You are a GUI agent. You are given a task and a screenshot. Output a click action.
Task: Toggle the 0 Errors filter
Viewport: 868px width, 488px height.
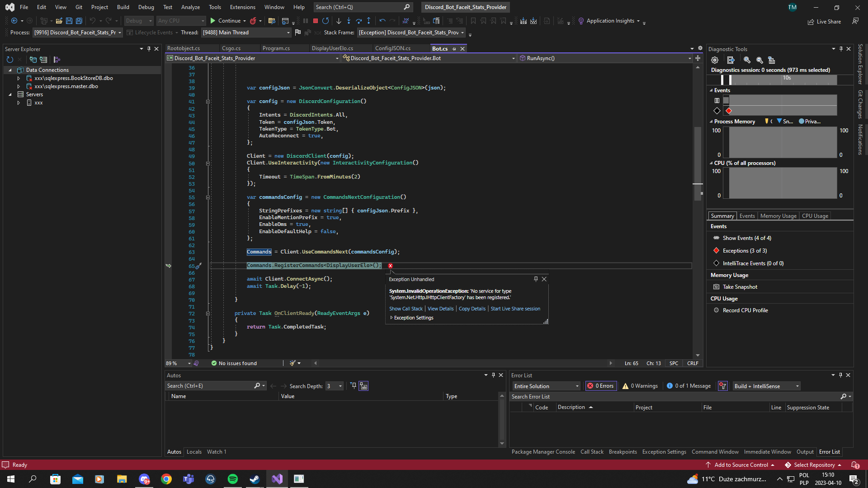tap(600, 385)
